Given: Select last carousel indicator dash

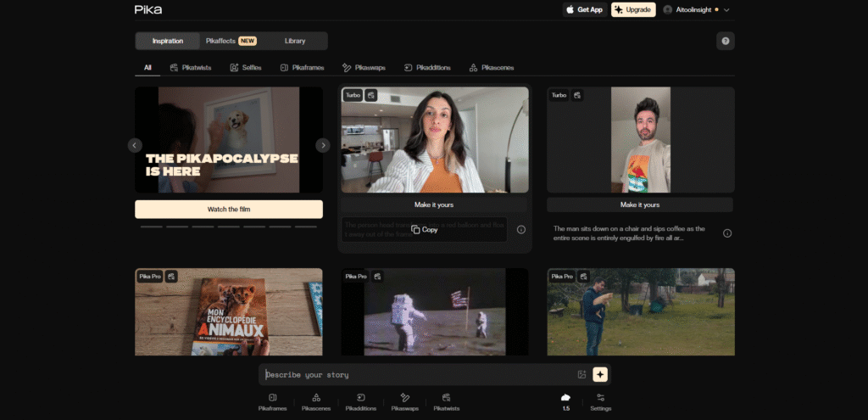Looking at the screenshot, I should (305, 227).
